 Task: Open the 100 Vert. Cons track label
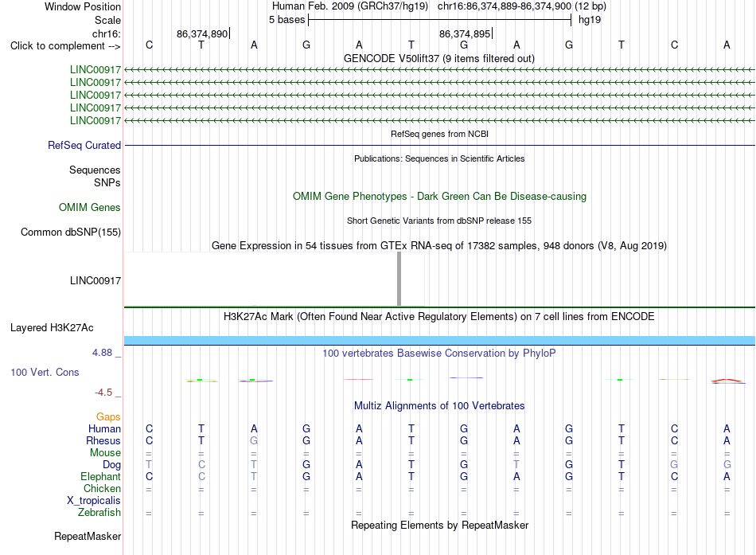point(45,372)
